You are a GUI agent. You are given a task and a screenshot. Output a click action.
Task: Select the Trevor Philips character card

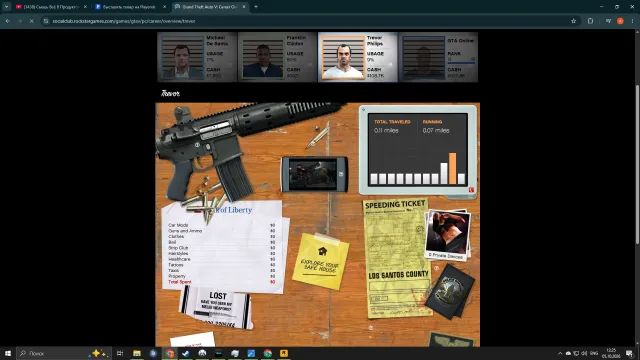click(358, 57)
